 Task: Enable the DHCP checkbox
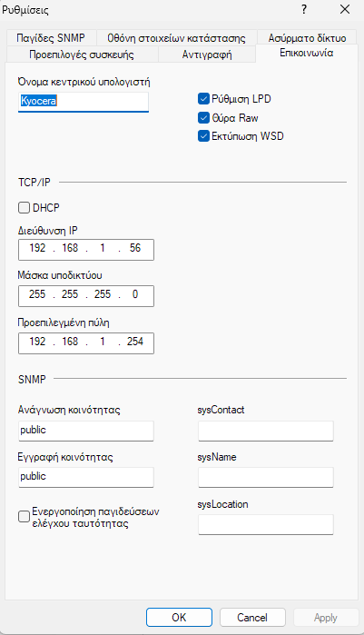click(24, 208)
